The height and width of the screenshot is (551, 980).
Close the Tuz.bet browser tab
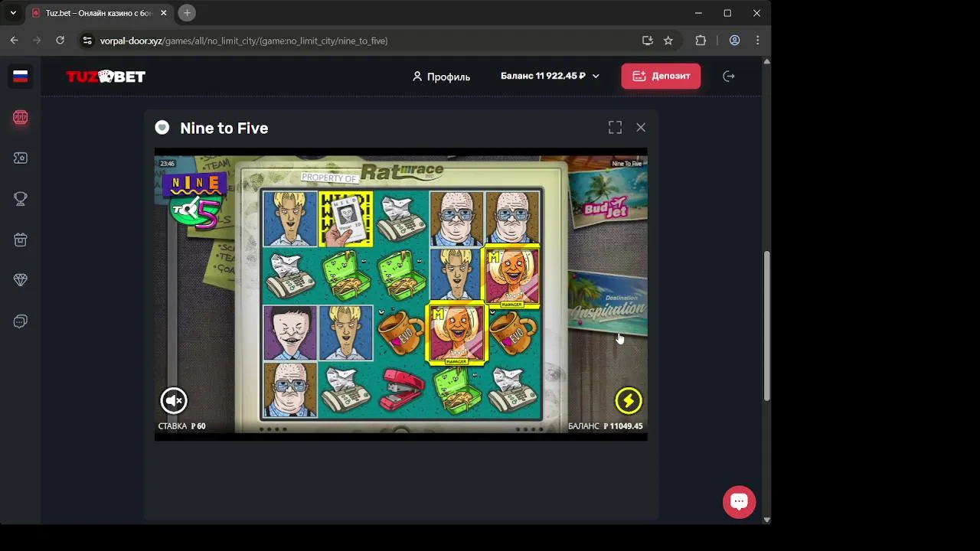pos(163,13)
